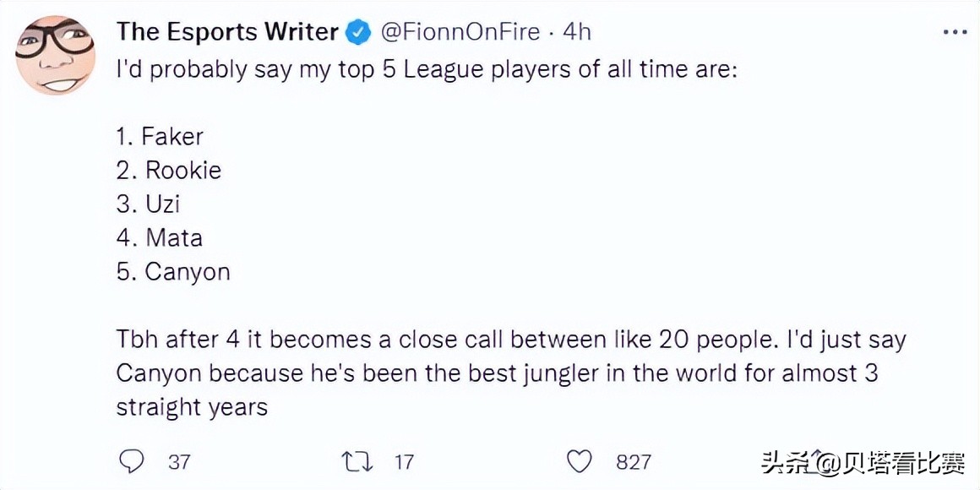Click the reply speech bubble icon
Viewport: 980px width, 490px height.
(131, 461)
